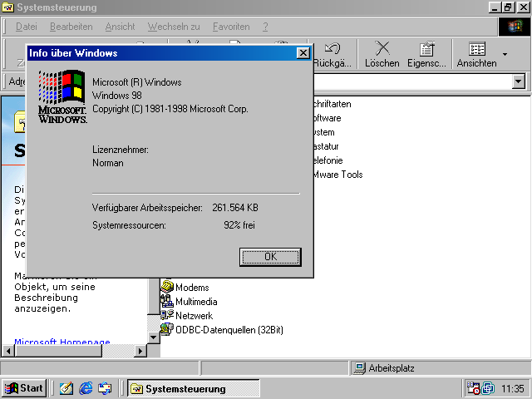This screenshot has width=532, height=399.
Task: Close the Info über Windows dialog
Action: click(303, 53)
